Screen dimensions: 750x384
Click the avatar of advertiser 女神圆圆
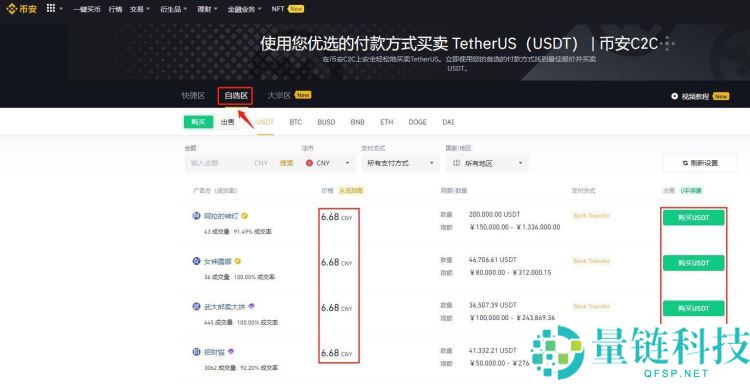pos(196,261)
